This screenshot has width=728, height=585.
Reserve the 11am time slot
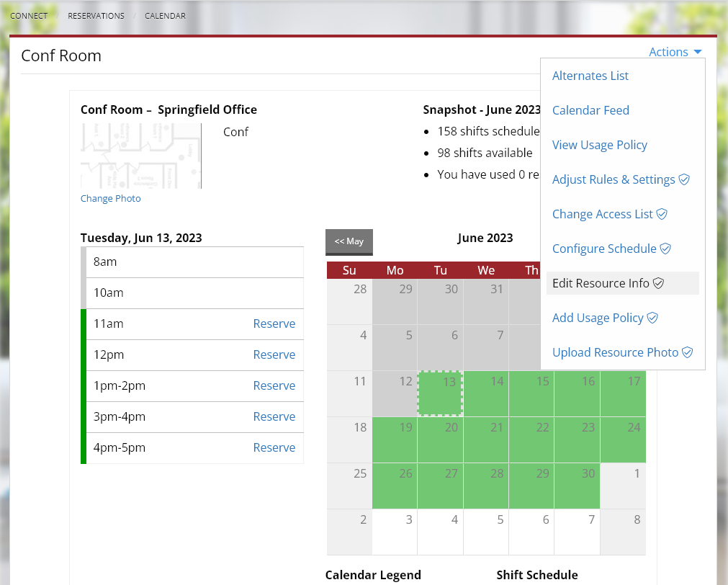[x=274, y=323]
